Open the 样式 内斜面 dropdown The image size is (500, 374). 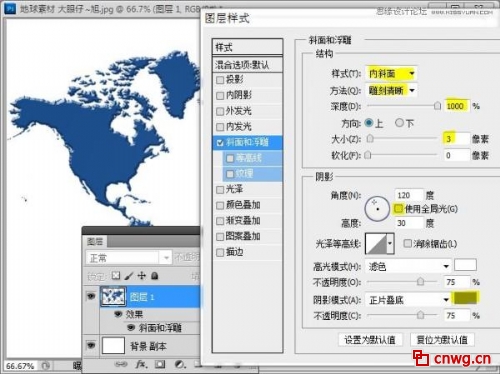[391, 73]
